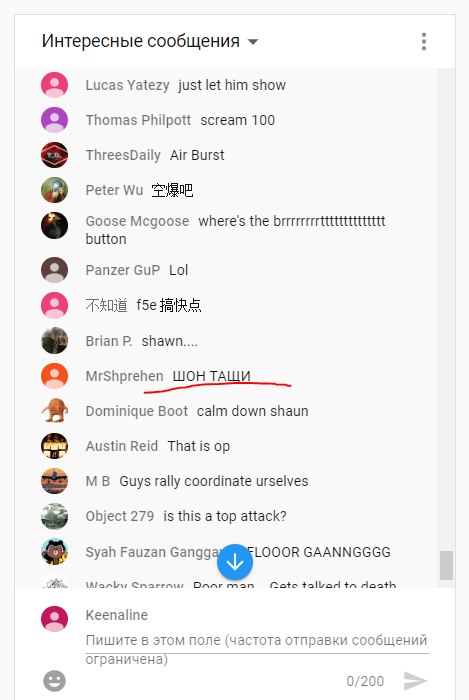
Task: Open Peter Wu's profile avatar
Action: 54,190
